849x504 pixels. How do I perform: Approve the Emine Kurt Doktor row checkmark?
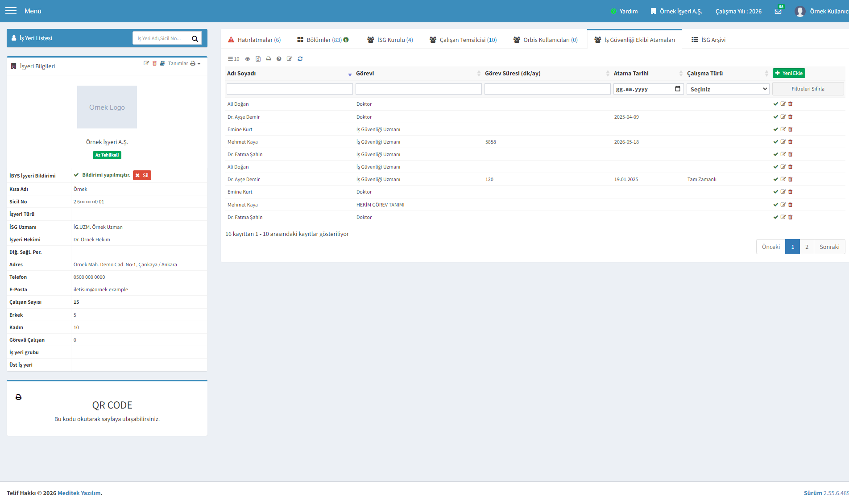776,192
